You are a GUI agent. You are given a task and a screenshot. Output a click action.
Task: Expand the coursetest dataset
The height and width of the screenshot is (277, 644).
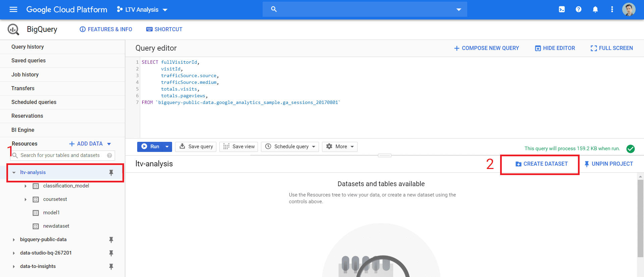[25, 199]
